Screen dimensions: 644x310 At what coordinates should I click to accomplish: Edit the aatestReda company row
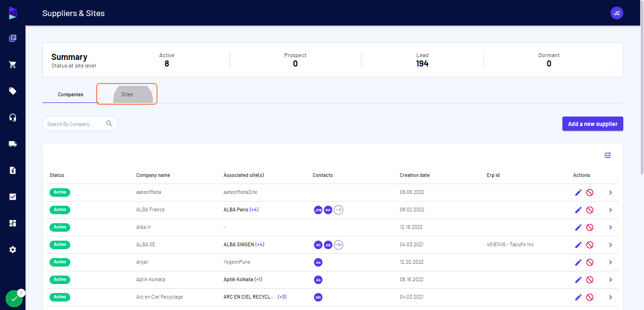[578, 193]
